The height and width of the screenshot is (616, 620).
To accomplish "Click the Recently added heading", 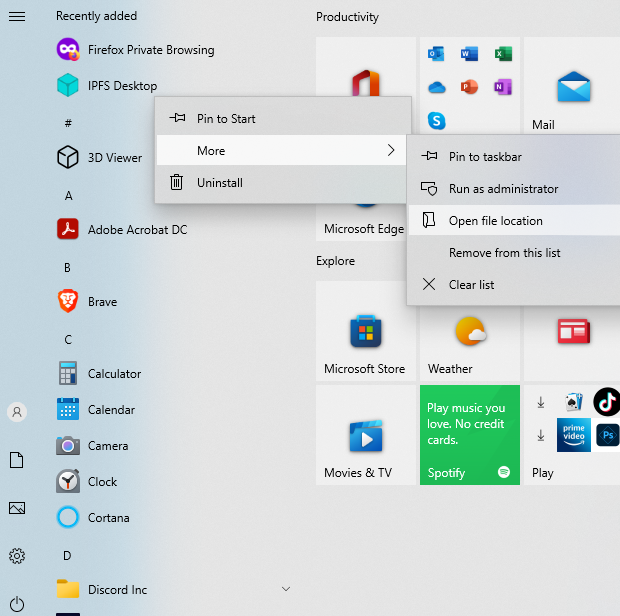I will pos(96,16).
